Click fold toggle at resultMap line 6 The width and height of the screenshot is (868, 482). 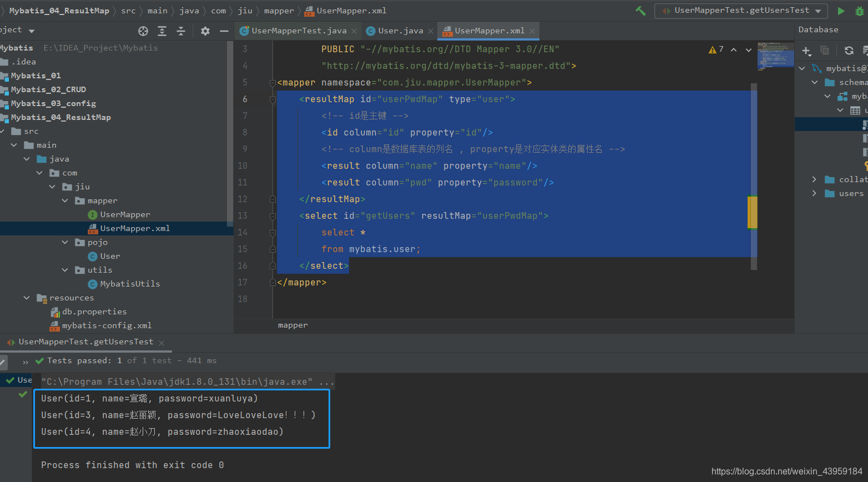coord(272,99)
